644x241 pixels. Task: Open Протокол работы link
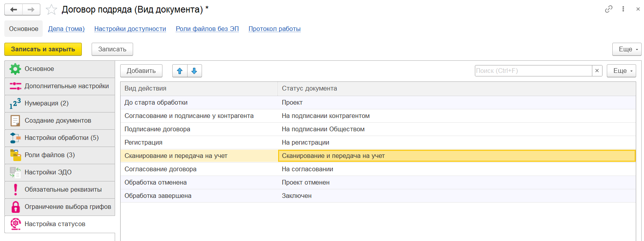(x=274, y=29)
